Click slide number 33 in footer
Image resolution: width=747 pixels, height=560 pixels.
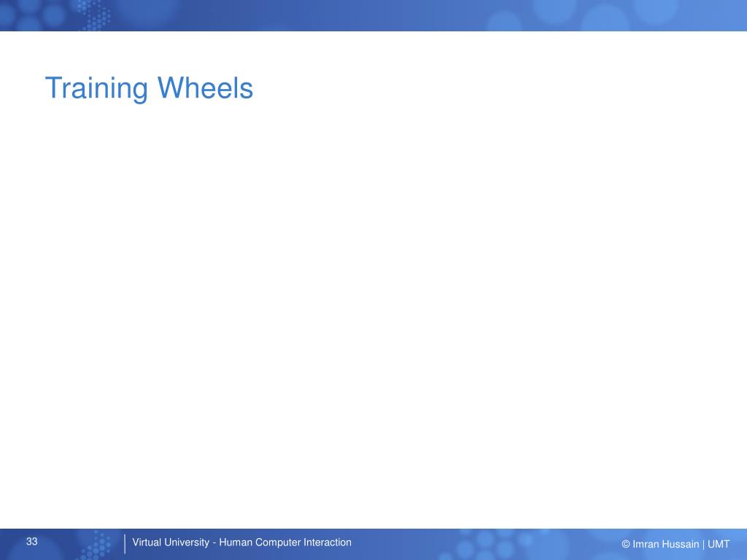[x=32, y=542]
